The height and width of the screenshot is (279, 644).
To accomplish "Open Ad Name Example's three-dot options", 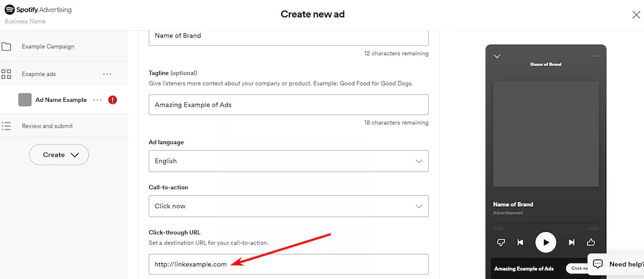I will (97, 100).
